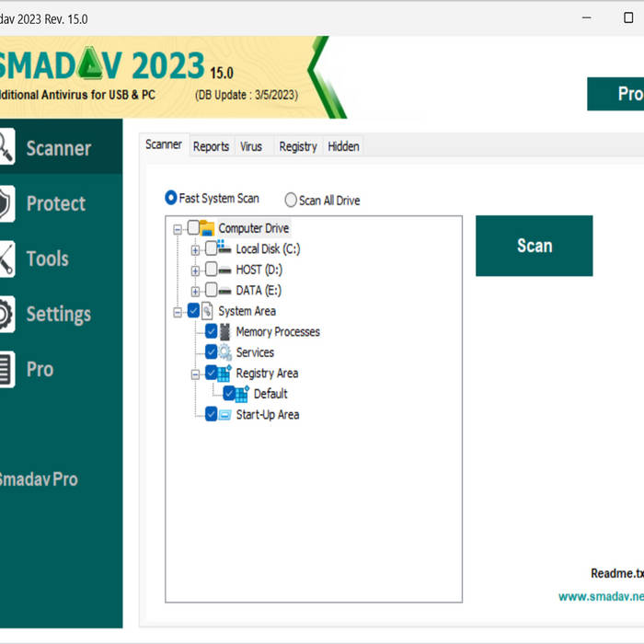
Task: Click the Scanner magnifier icon in sidebar
Action: (6, 148)
